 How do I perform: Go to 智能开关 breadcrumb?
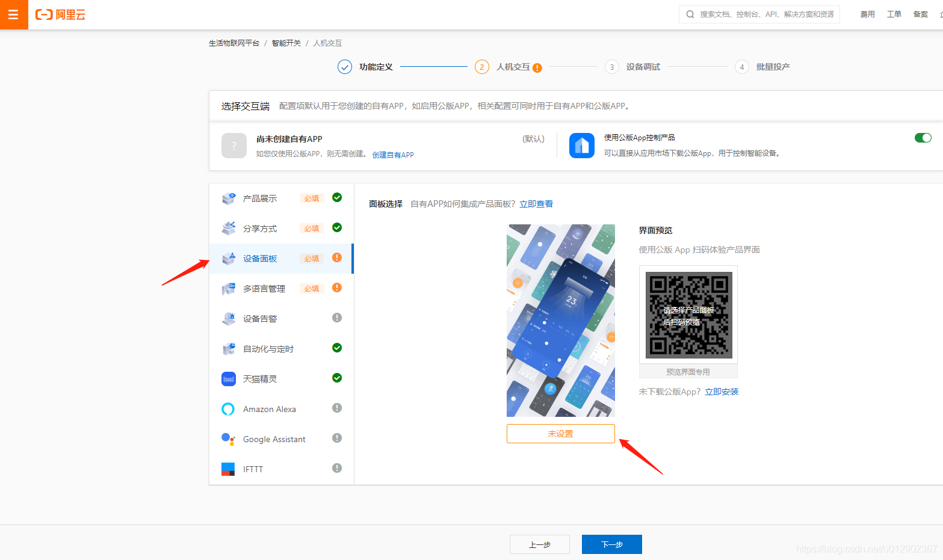pyautogui.click(x=286, y=43)
